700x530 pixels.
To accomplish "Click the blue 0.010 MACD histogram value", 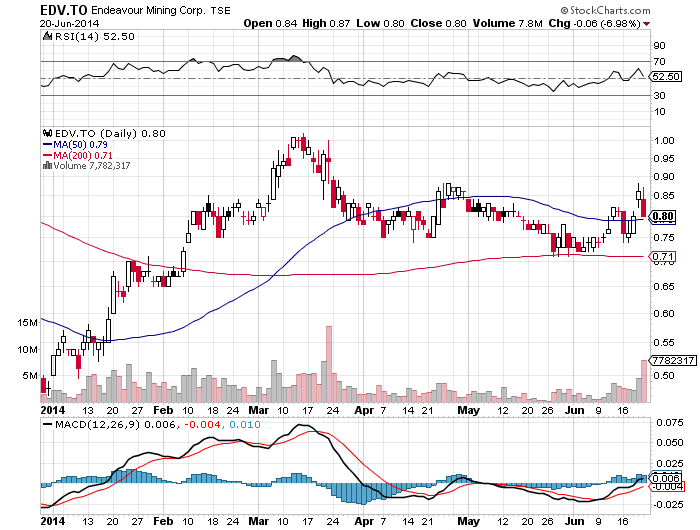I will [x=245, y=424].
